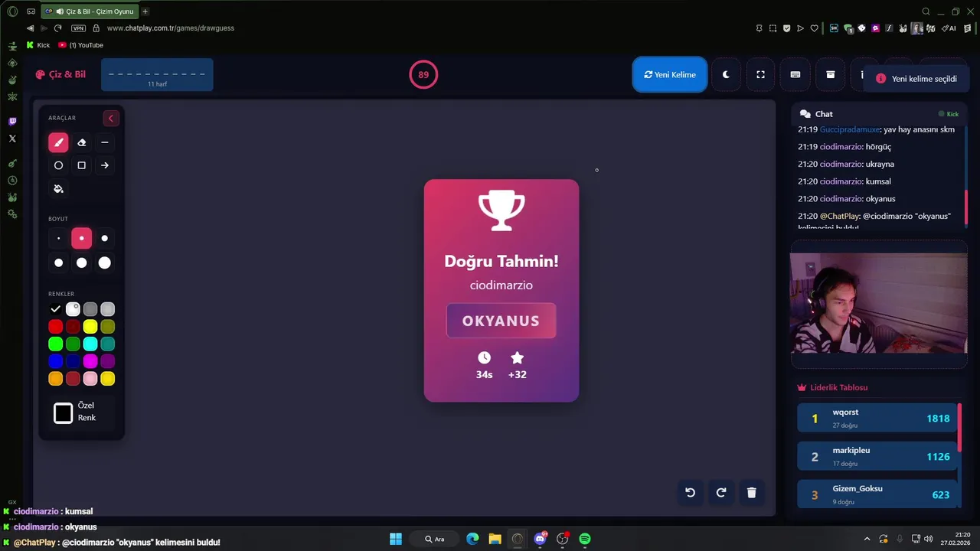The width and height of the screenshot is (980, 551).
Task: Switch to the Çiz & Bil browser tab
Action: point(89,11)
